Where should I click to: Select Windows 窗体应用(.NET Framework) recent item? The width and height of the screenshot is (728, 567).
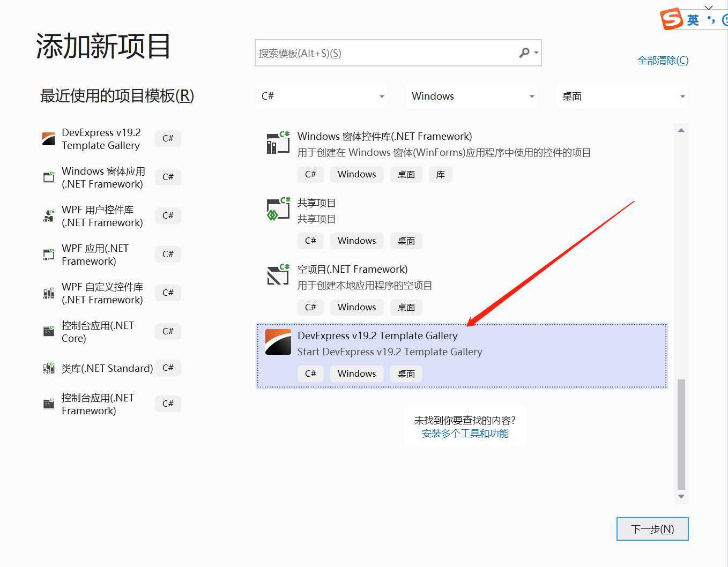pos(112,177)
